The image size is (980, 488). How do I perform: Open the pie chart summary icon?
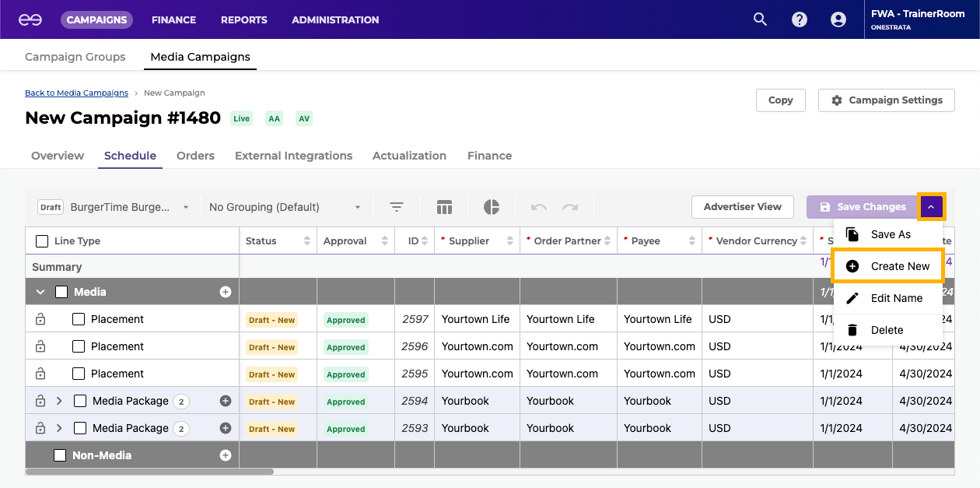point(492,207)
